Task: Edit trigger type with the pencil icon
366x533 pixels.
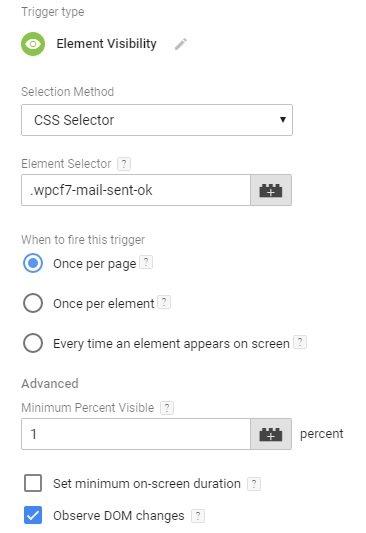Action: coord(180,44)
